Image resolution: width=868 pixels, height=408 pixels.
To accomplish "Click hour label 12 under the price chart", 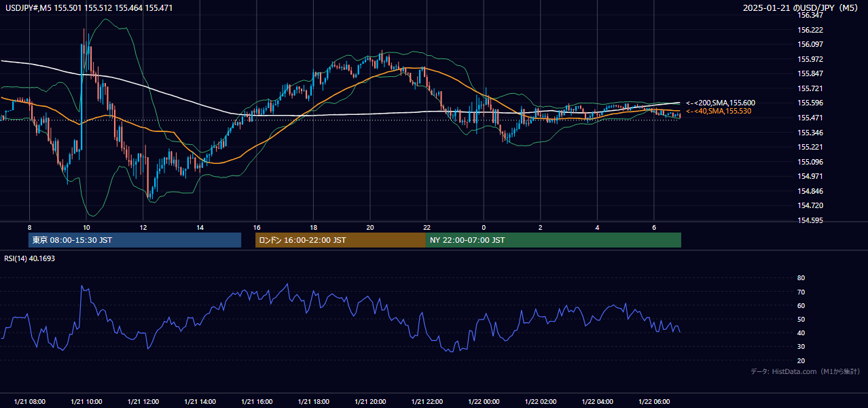I will [x=143, y=227].
